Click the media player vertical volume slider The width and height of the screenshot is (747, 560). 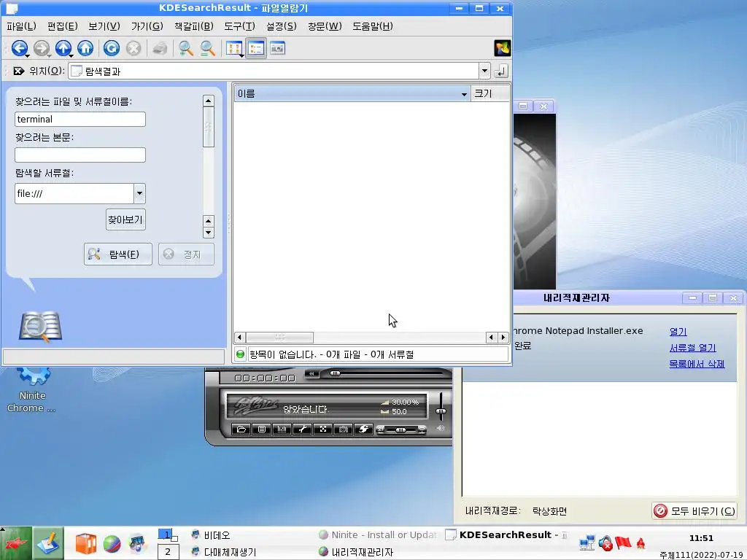441,405
